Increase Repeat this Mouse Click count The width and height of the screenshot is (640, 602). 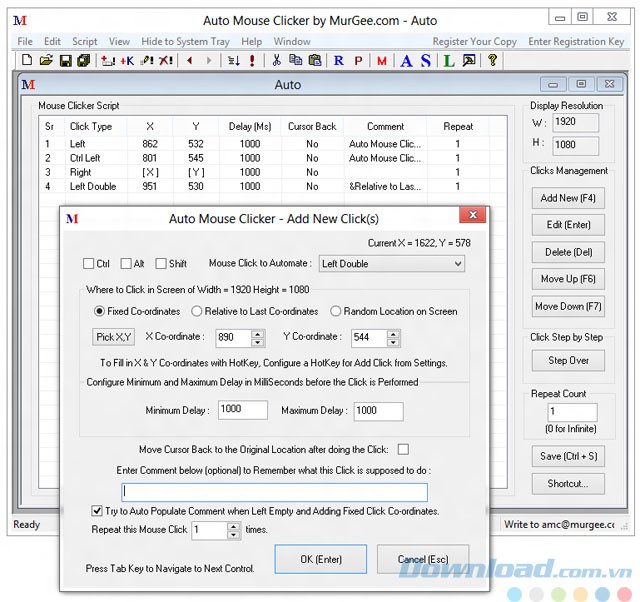point(233,526)
